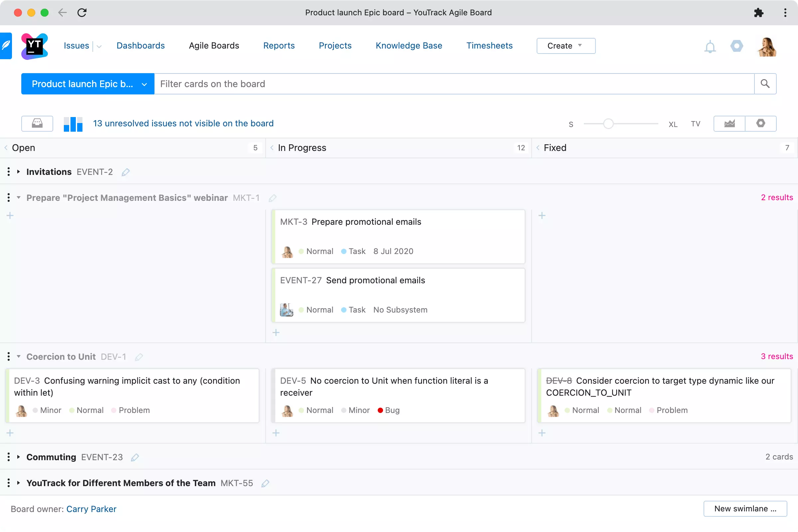
Task: Click the blue board chart icon
Action: pyautogui.click(x=73, y=123)
